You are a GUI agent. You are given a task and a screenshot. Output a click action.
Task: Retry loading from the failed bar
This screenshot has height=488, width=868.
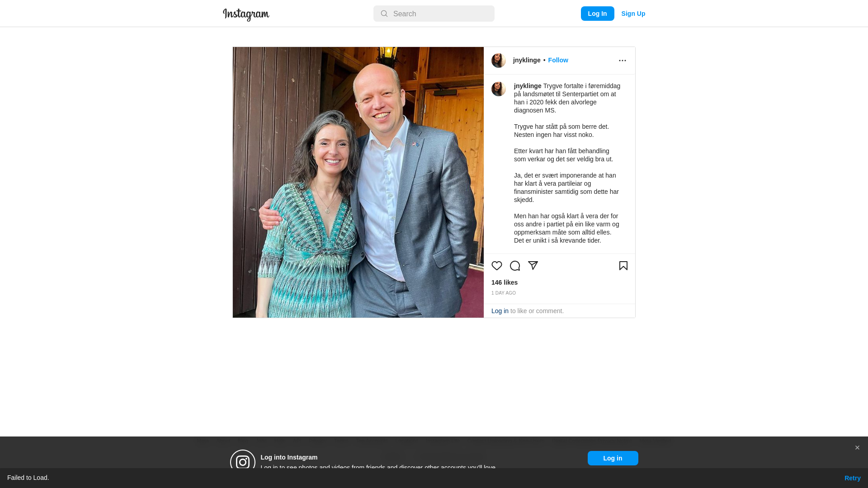click(x=852, y=478)
